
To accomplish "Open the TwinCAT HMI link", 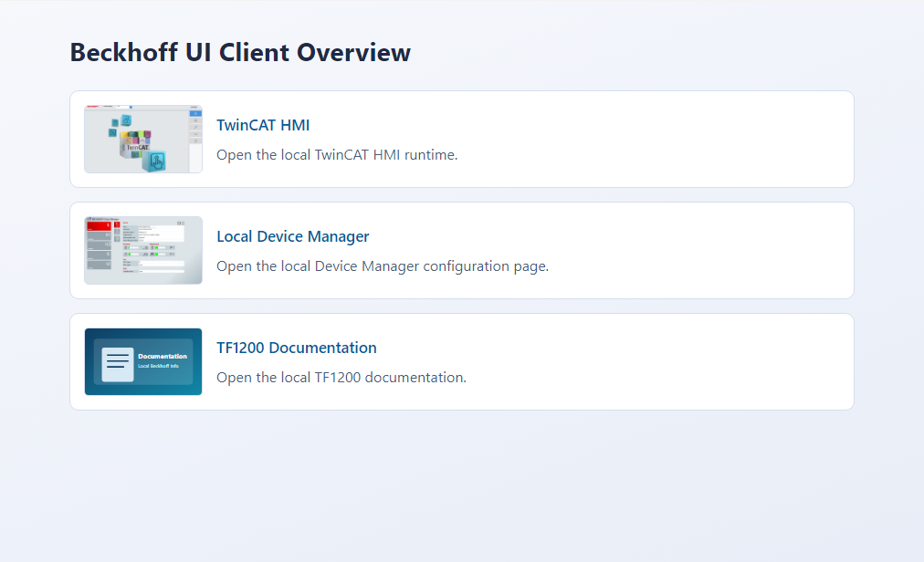I will point(263,125).
